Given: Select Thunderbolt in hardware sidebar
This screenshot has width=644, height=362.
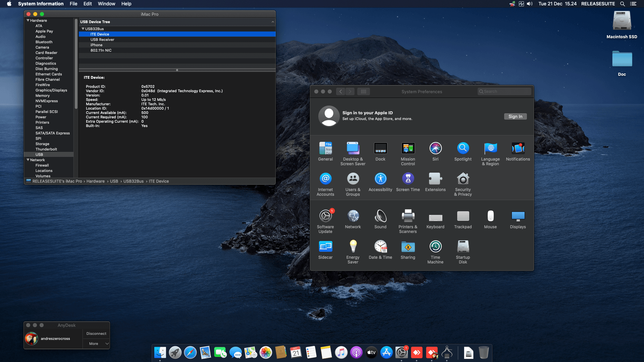Looking at the screenshot, I should 46,149.
